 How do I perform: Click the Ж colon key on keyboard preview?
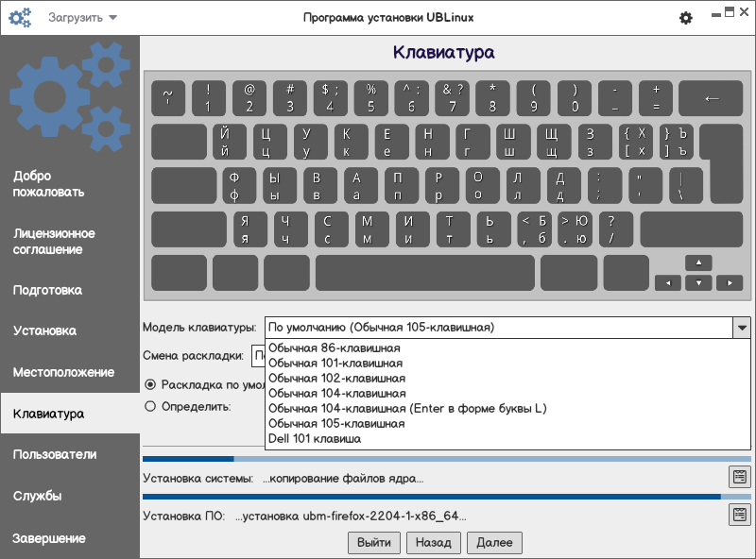click(x=605, y=186)
